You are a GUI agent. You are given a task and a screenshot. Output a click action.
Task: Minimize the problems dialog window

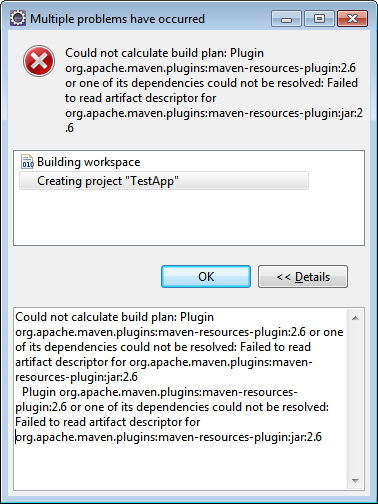coord(286,19)
